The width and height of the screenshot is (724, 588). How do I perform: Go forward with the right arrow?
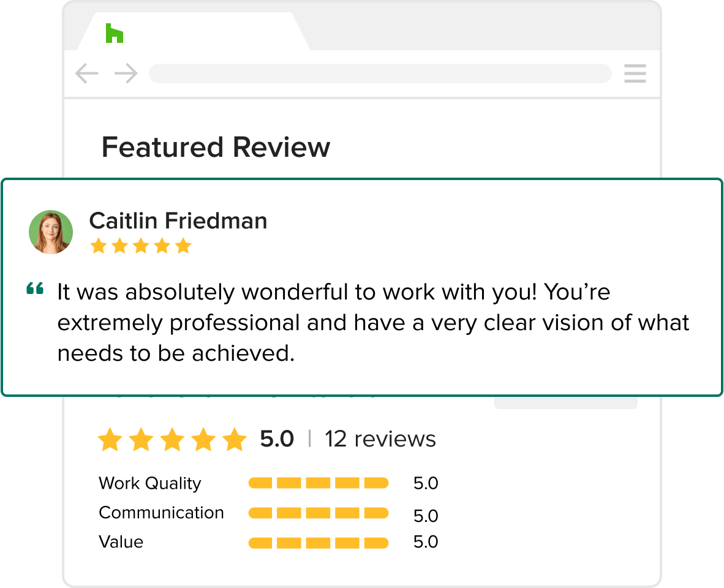tap(126, 73)
